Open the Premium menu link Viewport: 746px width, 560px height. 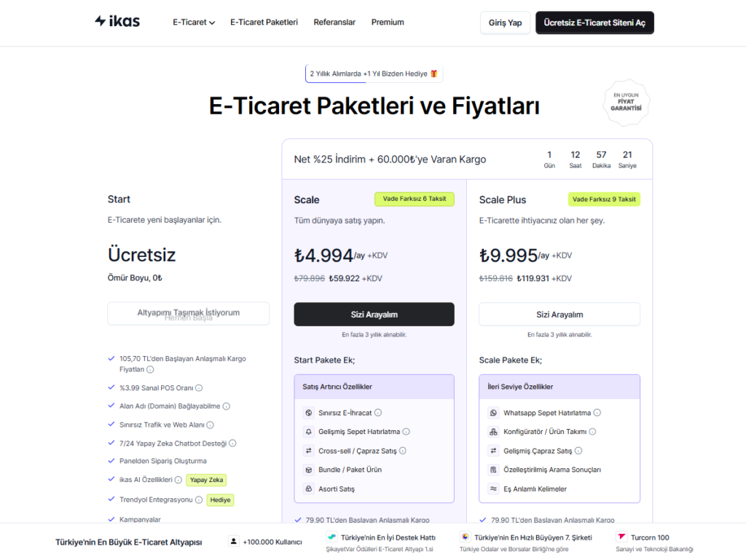pos(388,23)
